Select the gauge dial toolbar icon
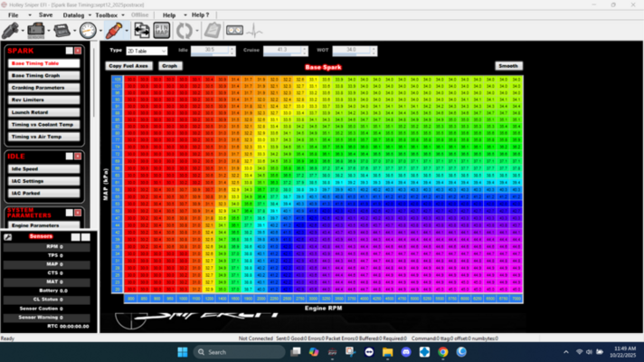Viewport: 644px width, 362px height. 88,31
